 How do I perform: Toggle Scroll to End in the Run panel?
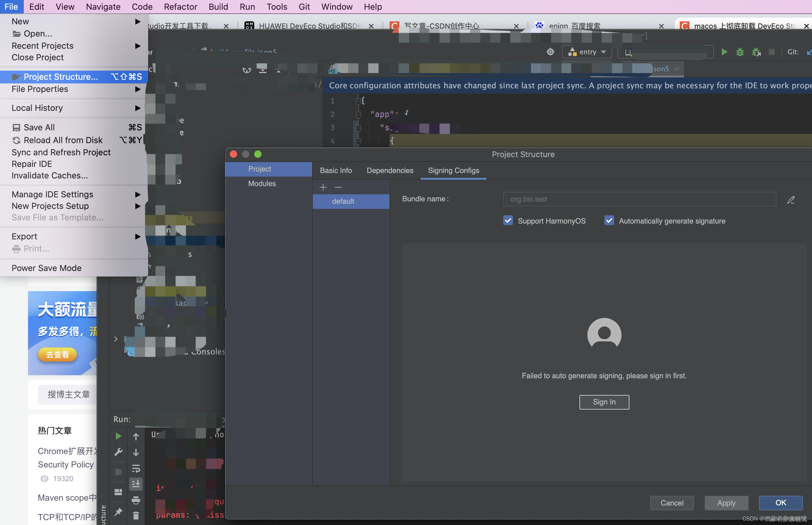136,484
